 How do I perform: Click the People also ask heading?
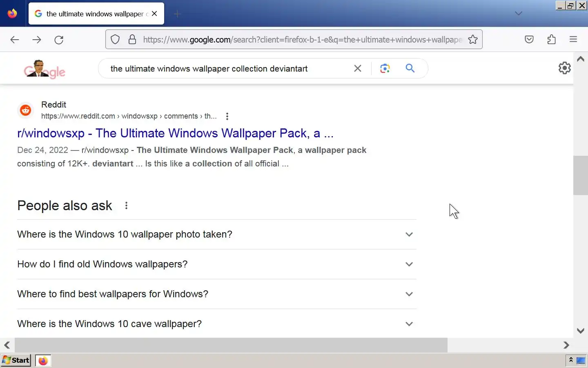(x=65, y=206)
